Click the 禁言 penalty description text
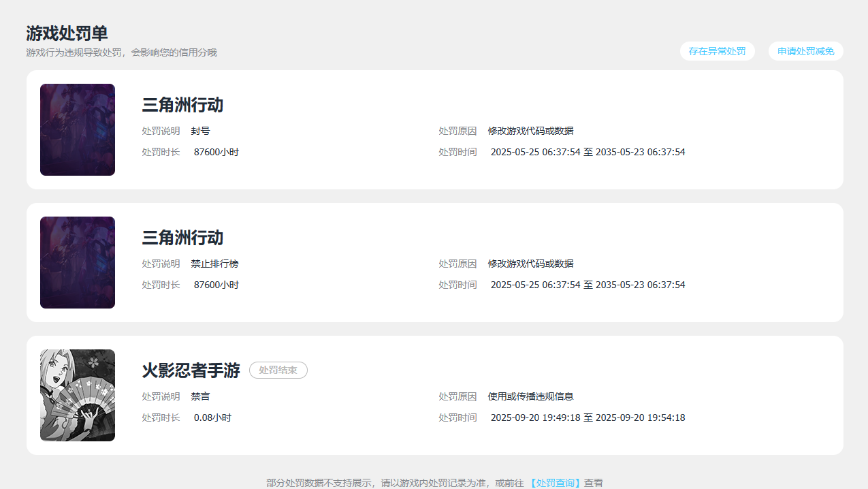This screenshot has height=489, width=868. click(200, 396)
